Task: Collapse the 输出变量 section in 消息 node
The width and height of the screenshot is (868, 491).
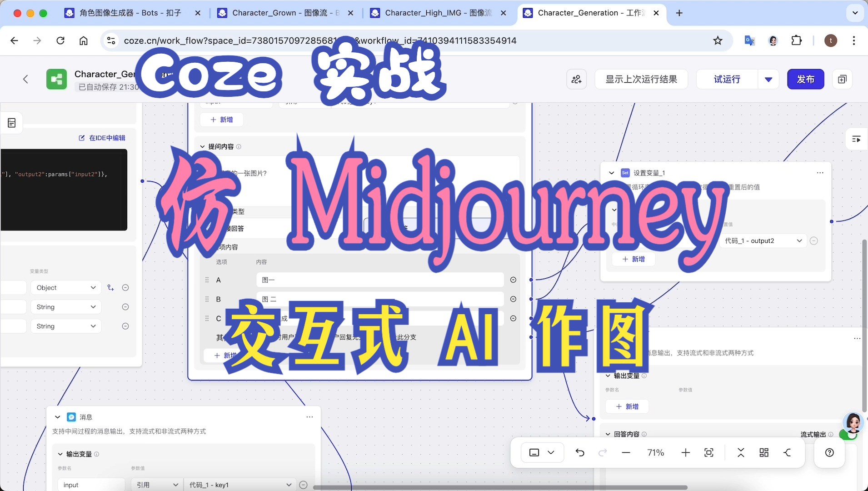Action: (60, 454)
